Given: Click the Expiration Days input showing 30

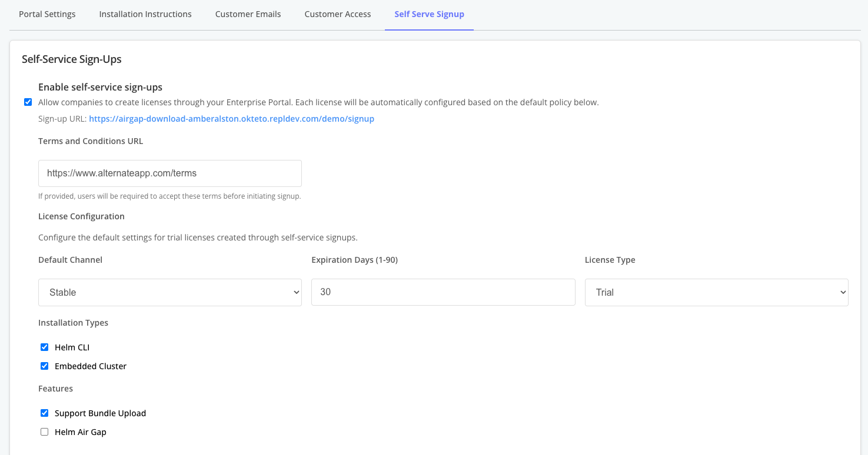Looking at the screenshot, I should point(443,292).
